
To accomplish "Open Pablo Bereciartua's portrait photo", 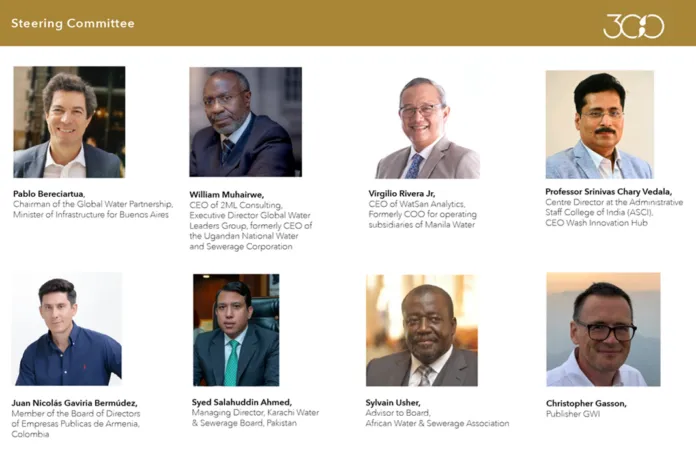I will coord(69,122).
